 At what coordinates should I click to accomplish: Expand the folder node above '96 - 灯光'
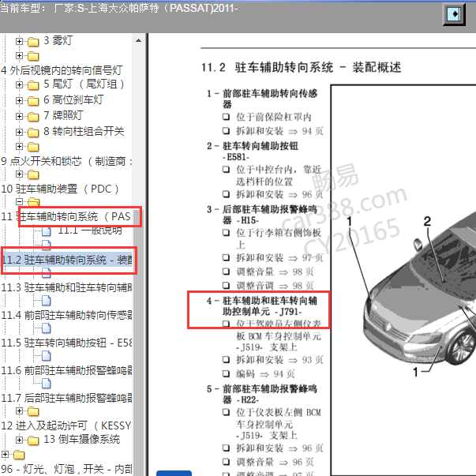(x=6, y=454)
